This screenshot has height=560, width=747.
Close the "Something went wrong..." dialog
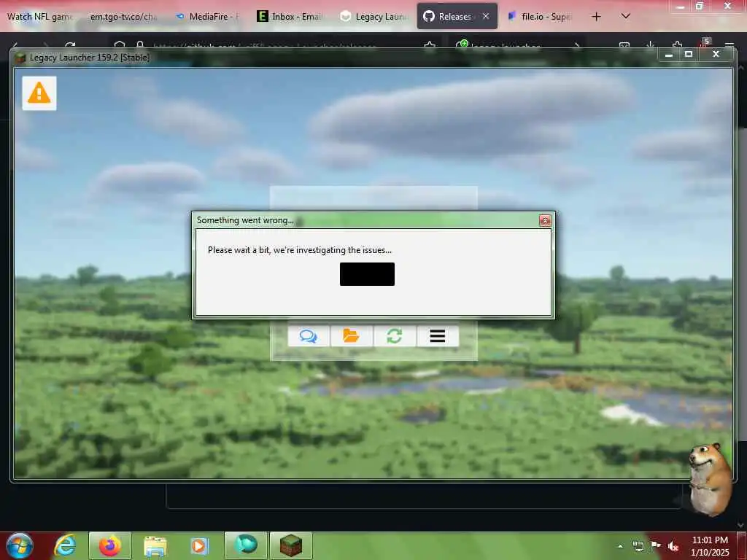point(545,220)
